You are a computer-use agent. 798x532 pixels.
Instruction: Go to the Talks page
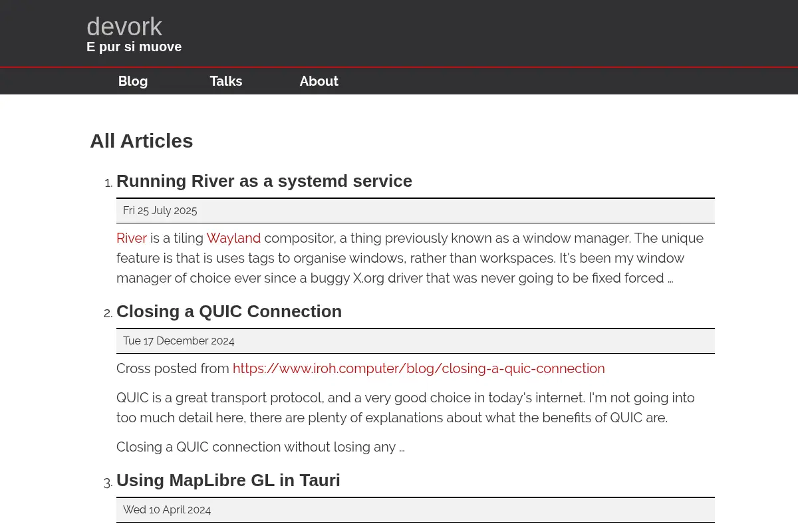click(x=226, y=81)
